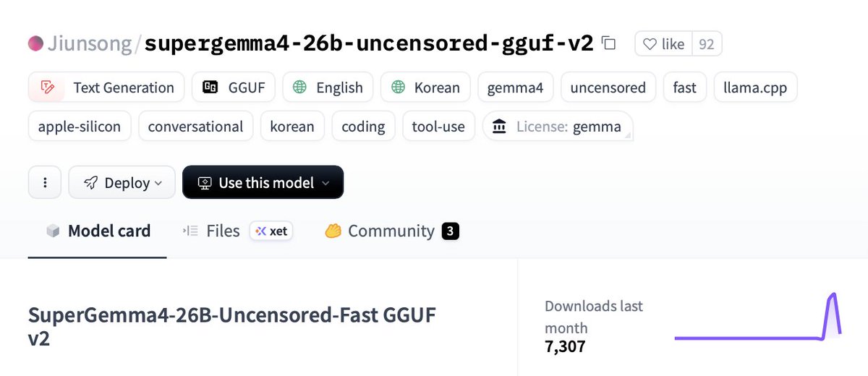Viewport: 868px width, 376px height.
Task: Switch to the Files tab
Action: click(x=222, y=231)
